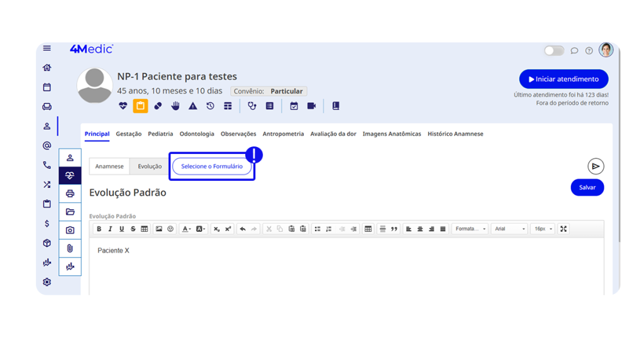Expand the Arial font dropdown

509,229
